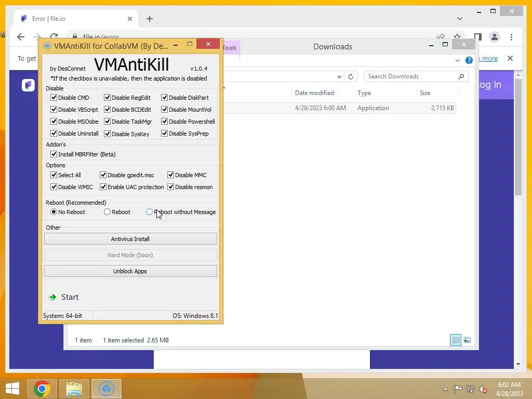Refresh the Downloads folder

(x=351, y=77)
